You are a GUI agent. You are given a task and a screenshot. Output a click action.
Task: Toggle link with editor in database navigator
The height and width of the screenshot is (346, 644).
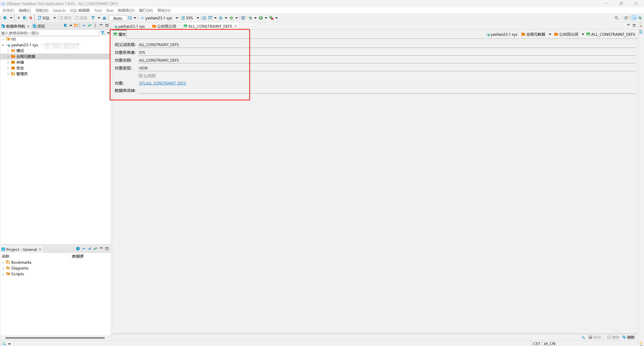90,25
